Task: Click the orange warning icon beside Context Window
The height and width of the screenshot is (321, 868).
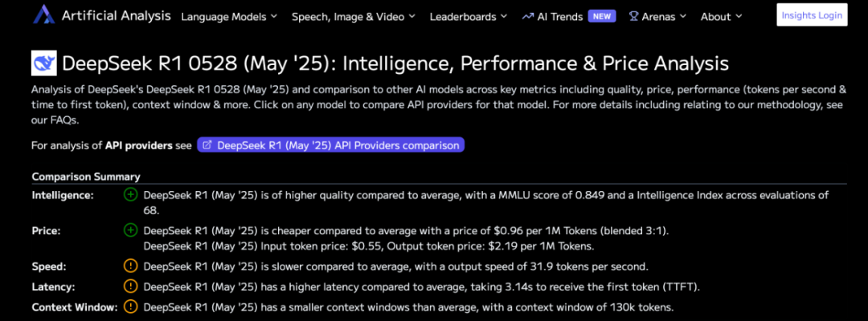Action: click(131, 307)
